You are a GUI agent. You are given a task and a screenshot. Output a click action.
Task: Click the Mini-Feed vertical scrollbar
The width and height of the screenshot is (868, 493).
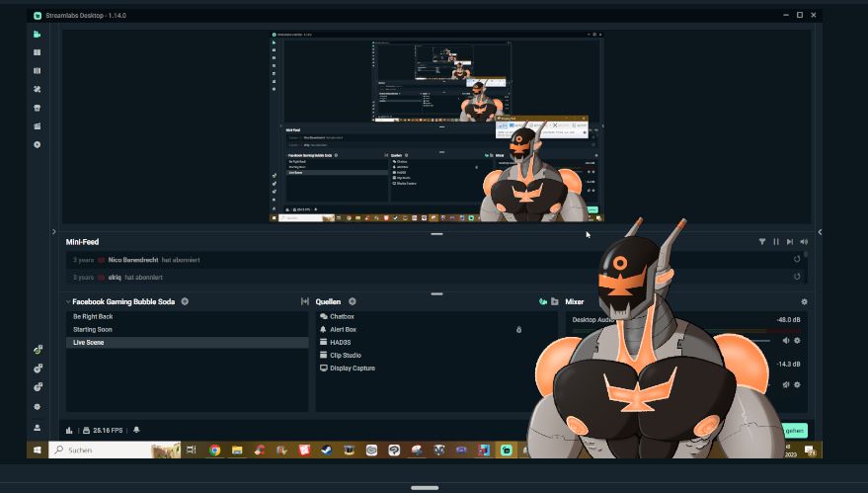click(x=806, y=255)
